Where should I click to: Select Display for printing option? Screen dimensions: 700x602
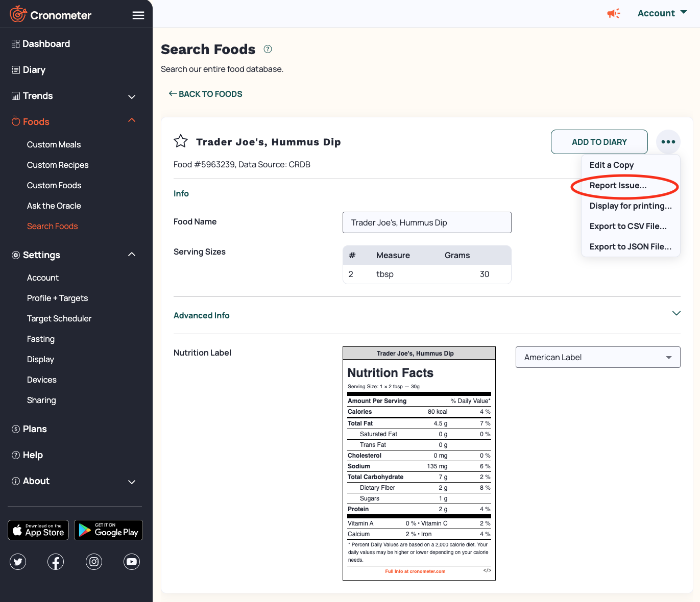click(x=631, y=206)
